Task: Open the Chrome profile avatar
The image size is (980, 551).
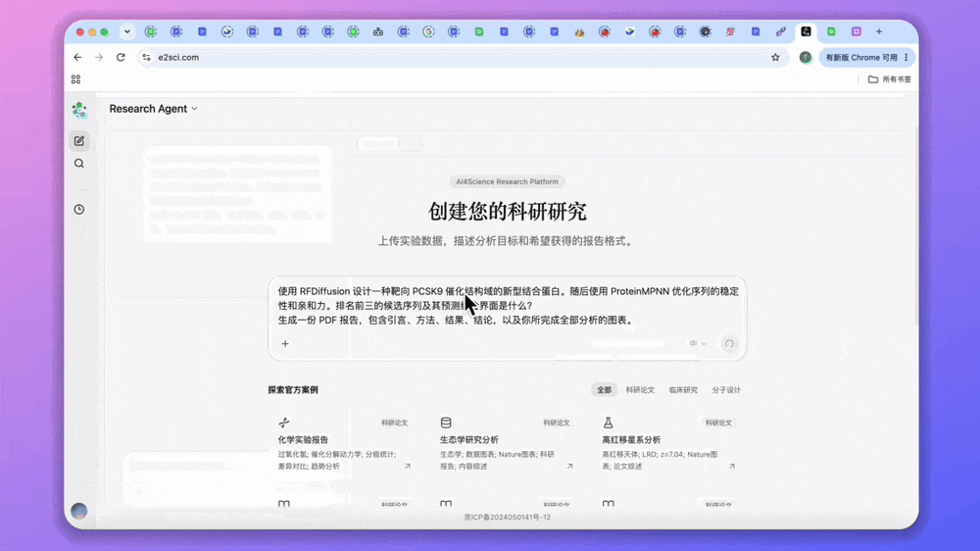Action: pyautogui.click(x=806, y=57)
